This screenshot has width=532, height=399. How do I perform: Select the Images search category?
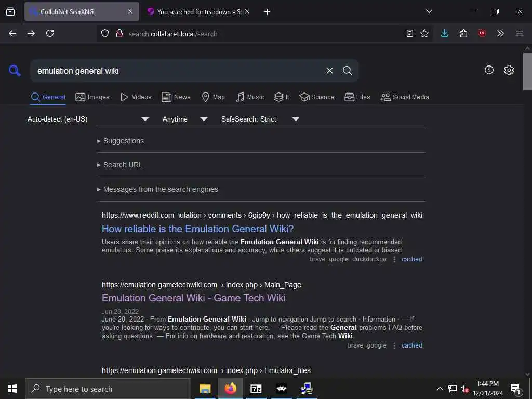(92, 97)
